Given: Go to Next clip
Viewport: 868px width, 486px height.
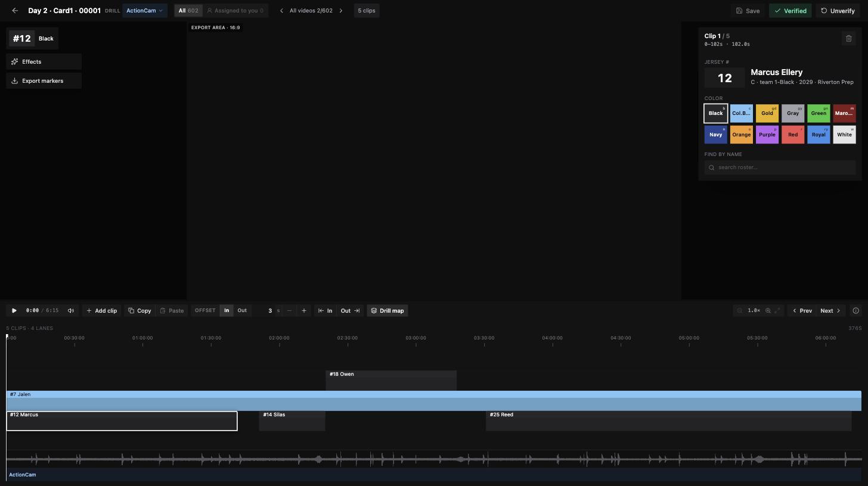Looking at the screenshot, I should coord(830,310).
